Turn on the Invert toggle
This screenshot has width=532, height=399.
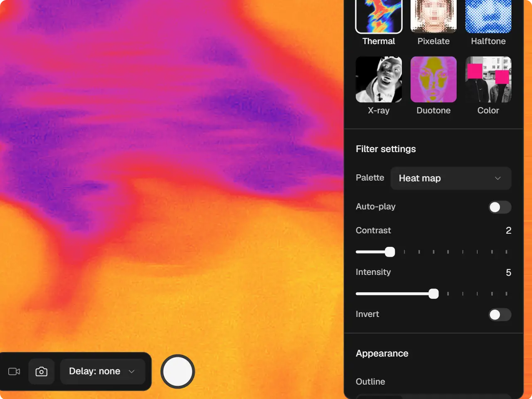click(500, 315)
